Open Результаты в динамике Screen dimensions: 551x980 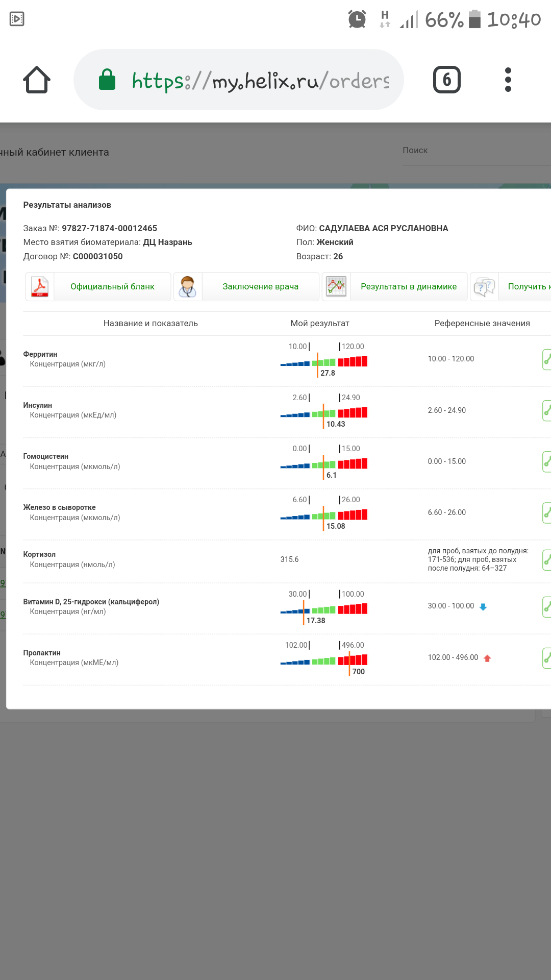click(x=409, y=286)
